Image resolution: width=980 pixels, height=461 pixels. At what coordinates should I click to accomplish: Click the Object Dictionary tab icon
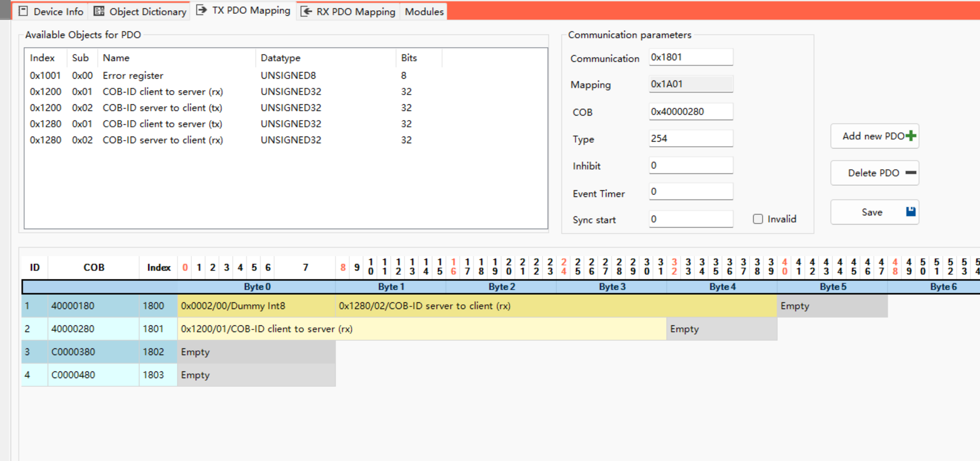pos(99,11)
